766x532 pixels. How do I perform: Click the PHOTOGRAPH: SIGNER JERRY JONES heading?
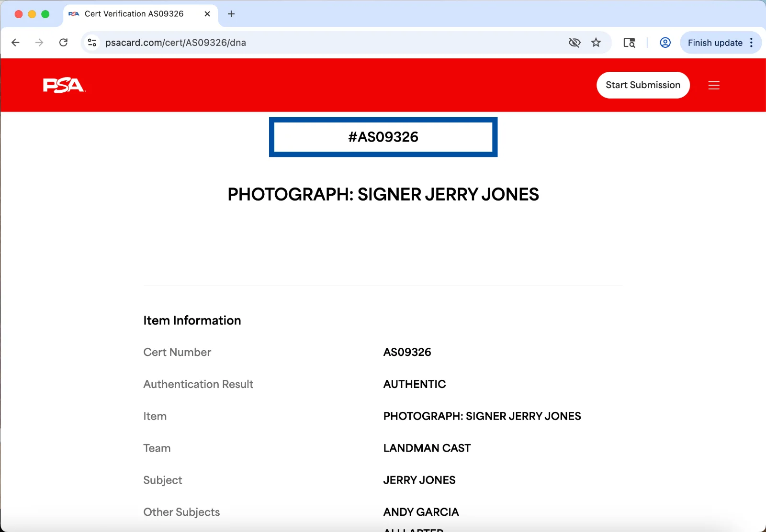tap(383, 194)
